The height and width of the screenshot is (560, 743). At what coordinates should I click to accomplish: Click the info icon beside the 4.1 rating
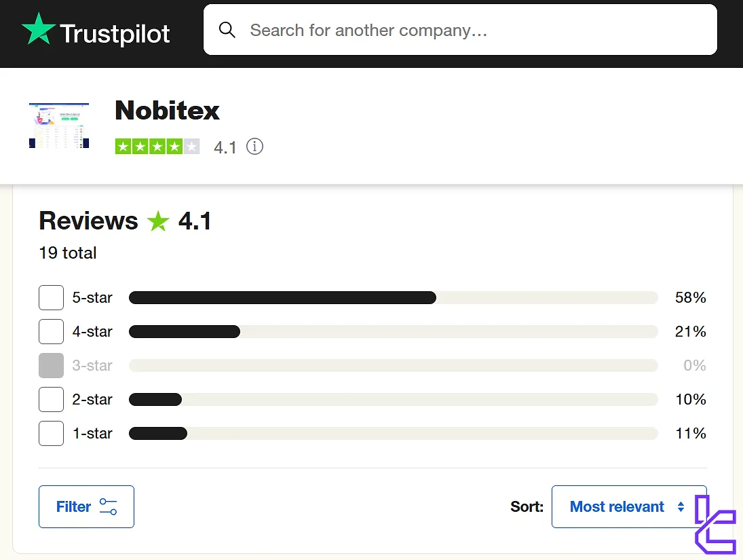point(254,147)
